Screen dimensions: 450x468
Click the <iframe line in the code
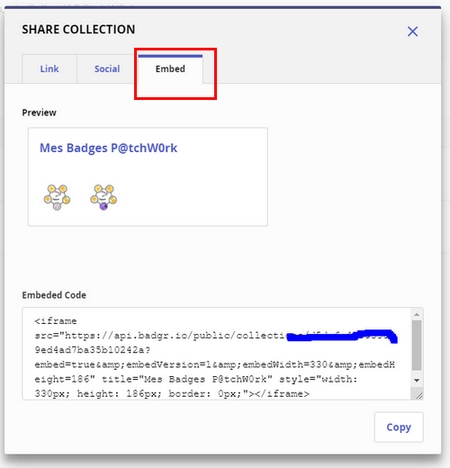click(x=56, y=321)
